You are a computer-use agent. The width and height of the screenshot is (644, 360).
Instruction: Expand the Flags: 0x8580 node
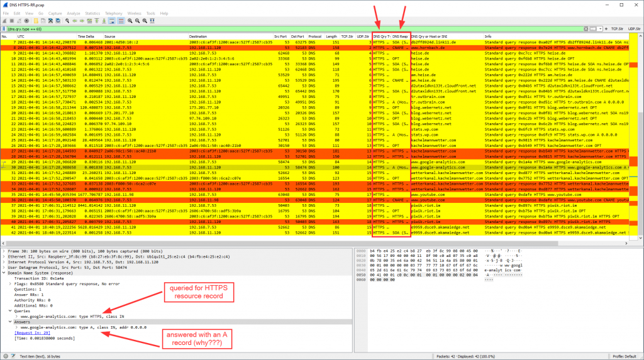(10, 283)
